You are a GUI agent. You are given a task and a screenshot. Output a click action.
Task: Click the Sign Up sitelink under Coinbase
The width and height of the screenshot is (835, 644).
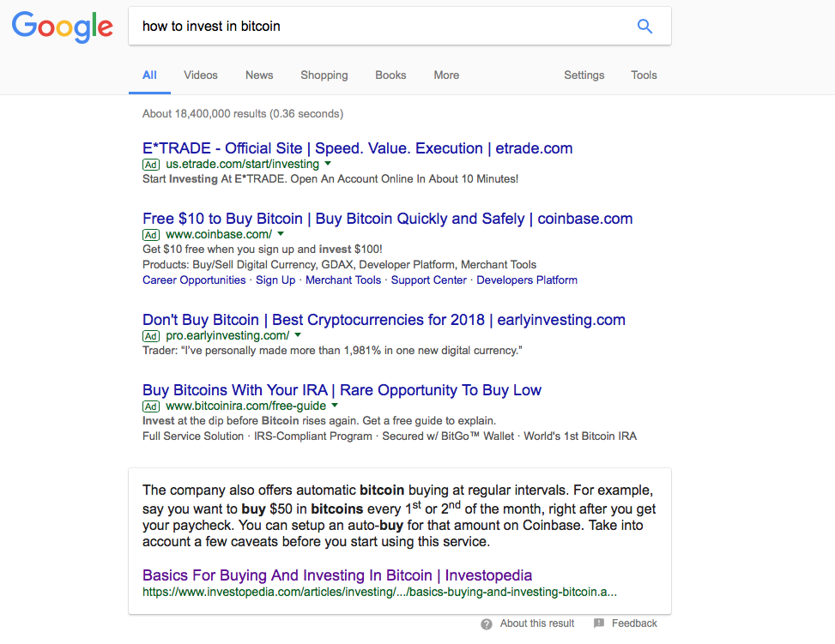tap(275, 280)
